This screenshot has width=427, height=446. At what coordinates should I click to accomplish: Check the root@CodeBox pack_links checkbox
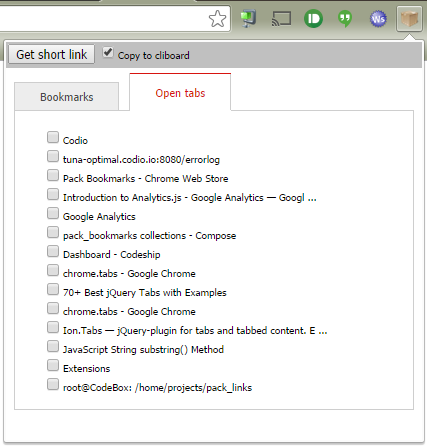point(53,384)
